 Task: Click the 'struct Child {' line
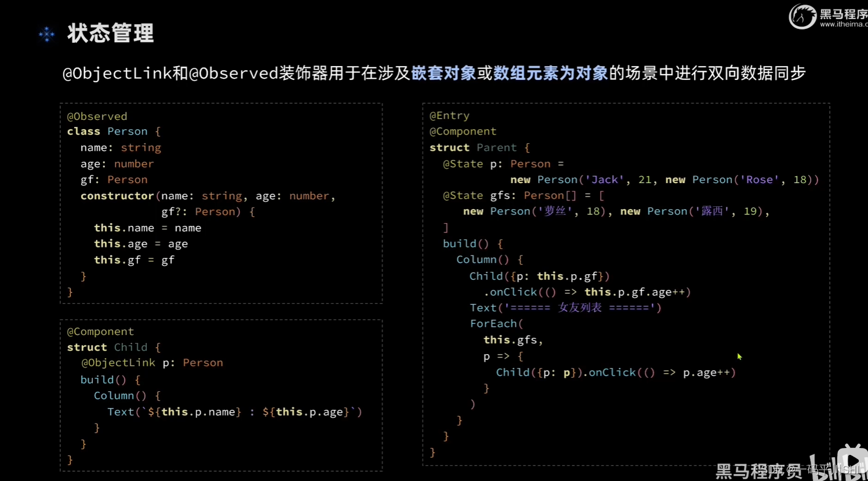[x=114, y=347]
